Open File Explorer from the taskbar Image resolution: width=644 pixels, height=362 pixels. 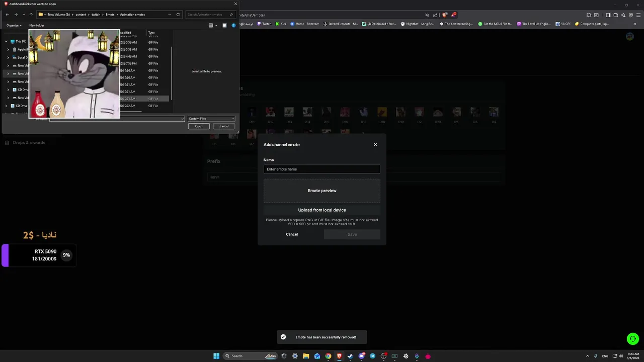(306, 356)
